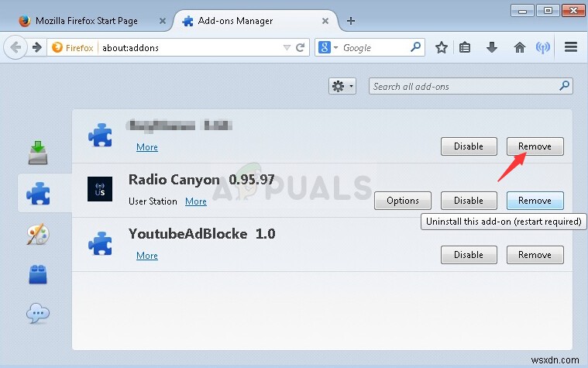The image size is (588, 368).
Task: Click the magnifier in add-ons search
Action: 564,86
